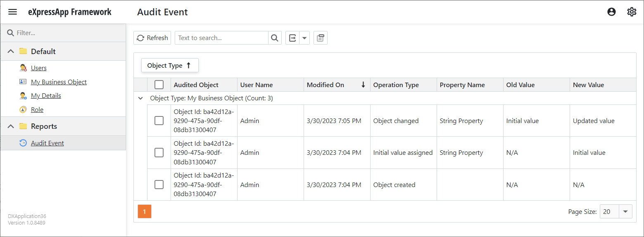This screenshot has width=644, height=237.
Task: Click the My Details icon
Action: click(x=23, y=96)
